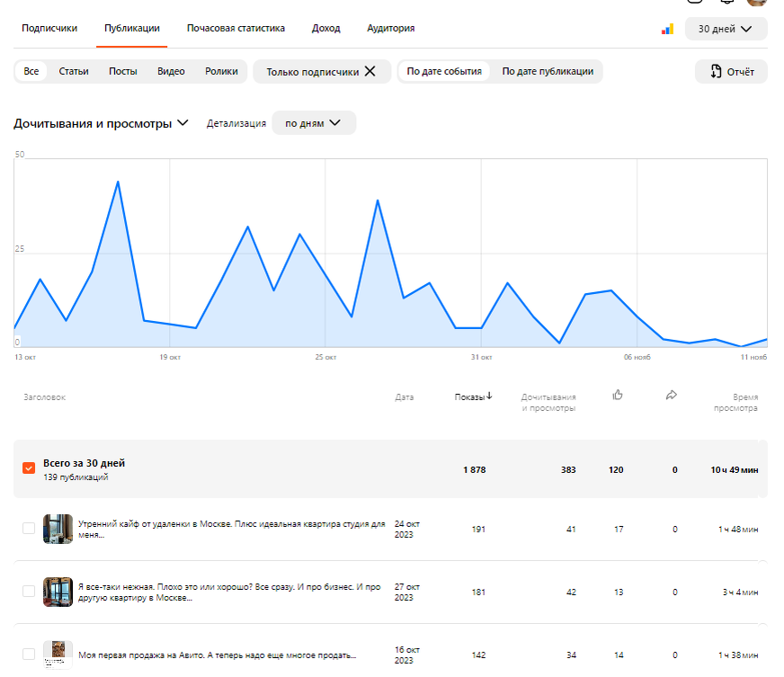Click the '24 окт 2023' date cell
Image resolution: width=784 pixels, height=677 pixels.
click(407, 529)
